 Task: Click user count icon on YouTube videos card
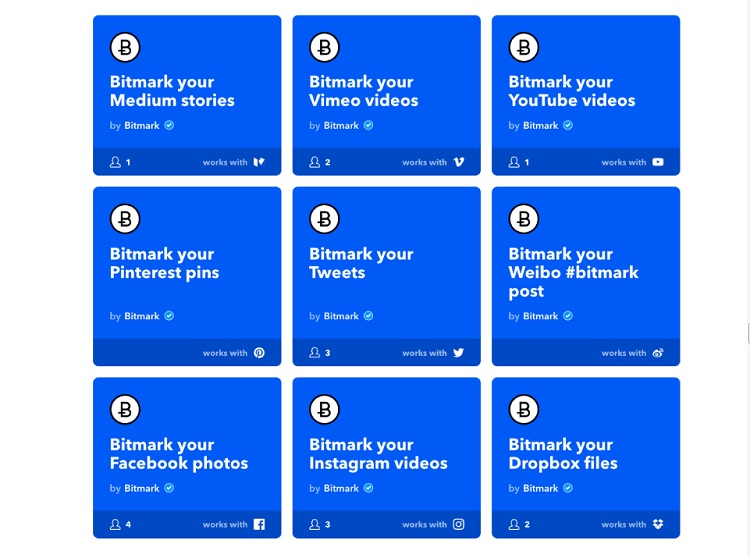coord(514,162)
